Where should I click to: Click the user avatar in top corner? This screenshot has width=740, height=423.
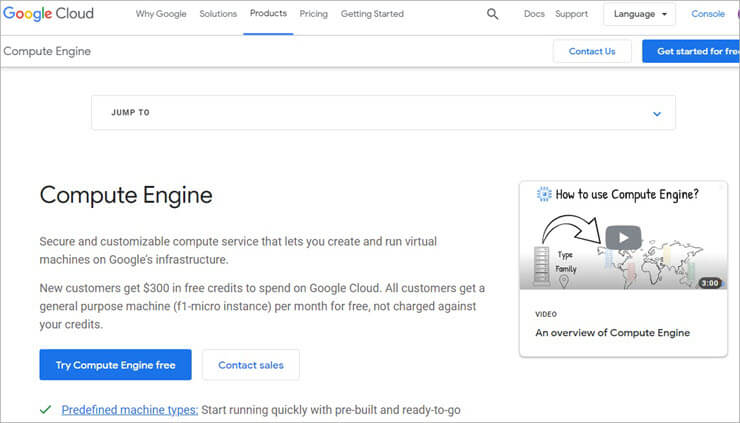(736, 14)
